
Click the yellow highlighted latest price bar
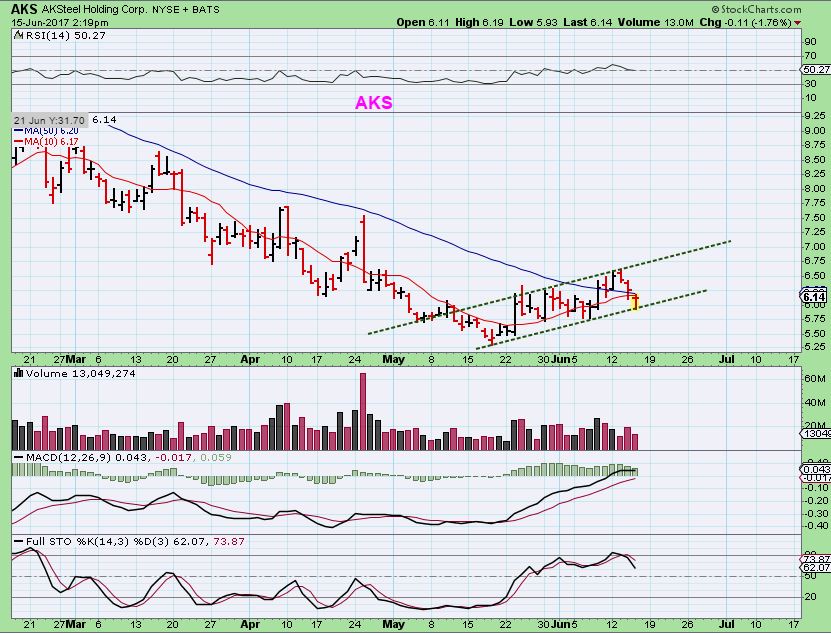tap(635, 302)
